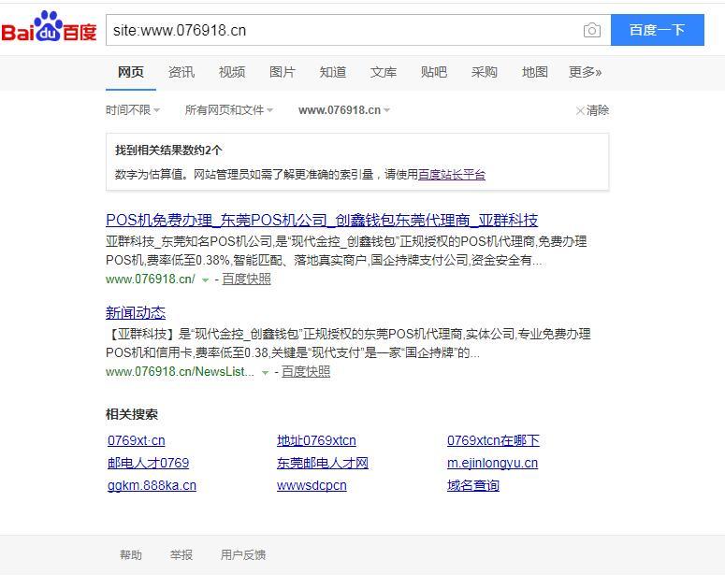Switch to the 网页 tab
This screenshot has width=725, height=588.
pyautogui.click(x=131, y=72)
